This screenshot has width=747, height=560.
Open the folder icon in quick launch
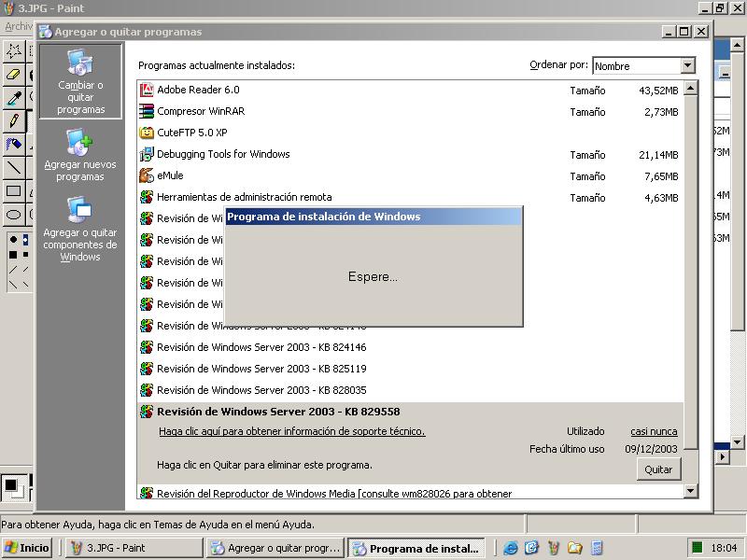point(575,548)
